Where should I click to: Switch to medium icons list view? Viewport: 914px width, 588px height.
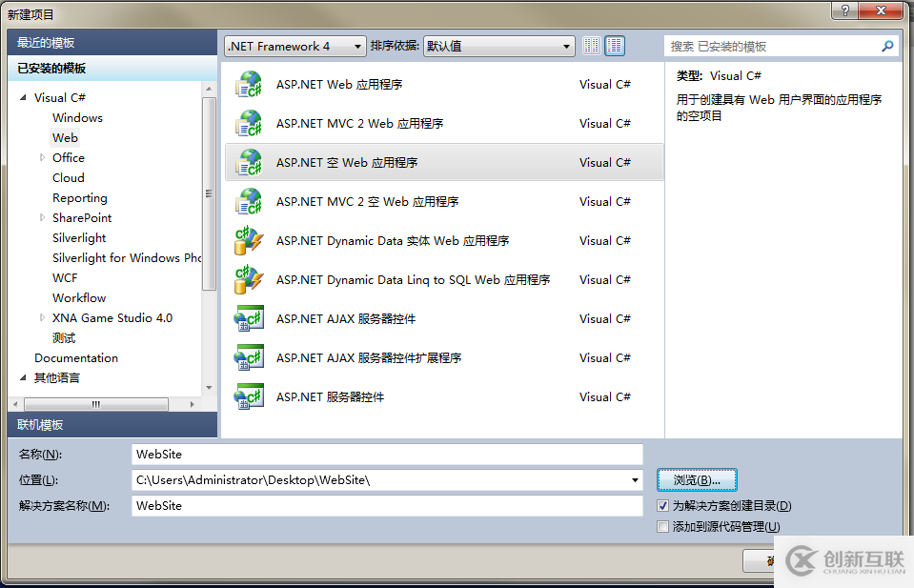(x=615, y=46)
